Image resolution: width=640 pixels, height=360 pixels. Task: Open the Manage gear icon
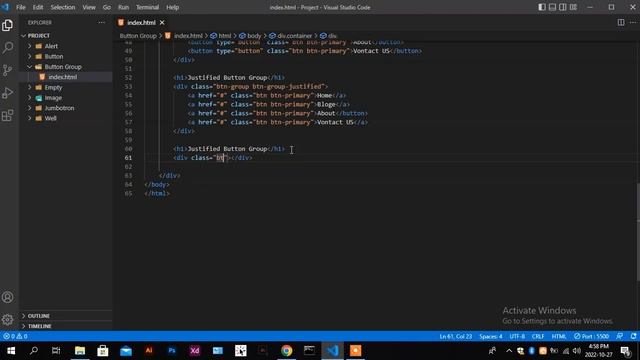(7, 320)
